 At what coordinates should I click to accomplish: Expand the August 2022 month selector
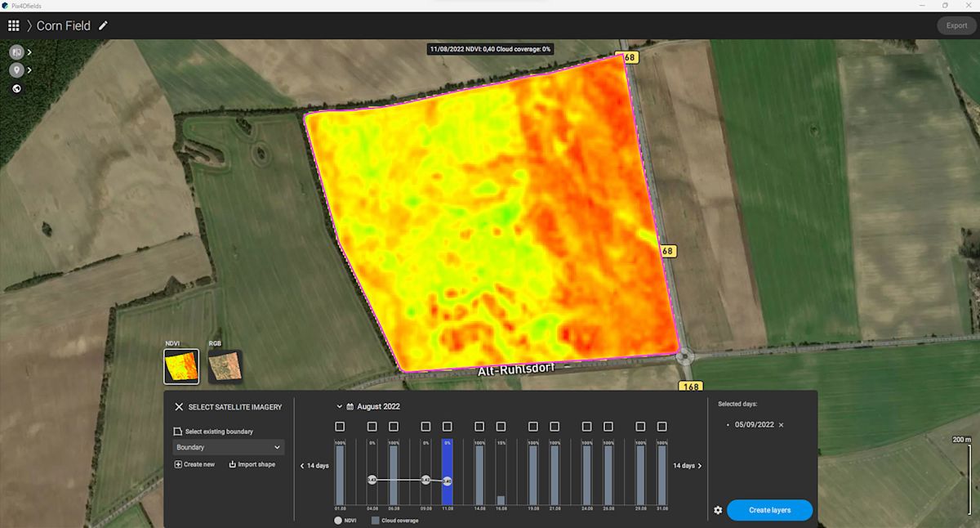339,406
